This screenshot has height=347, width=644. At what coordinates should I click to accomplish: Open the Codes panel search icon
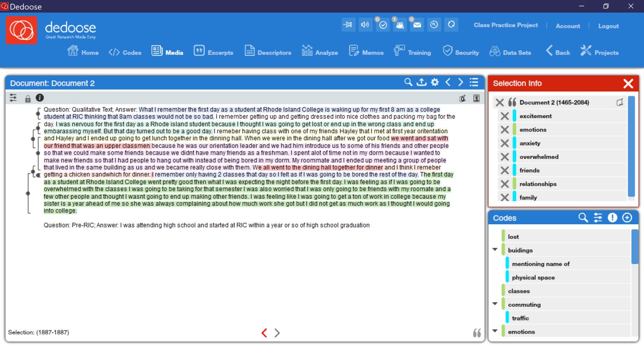pyautogui.click(x=583, y=218)
